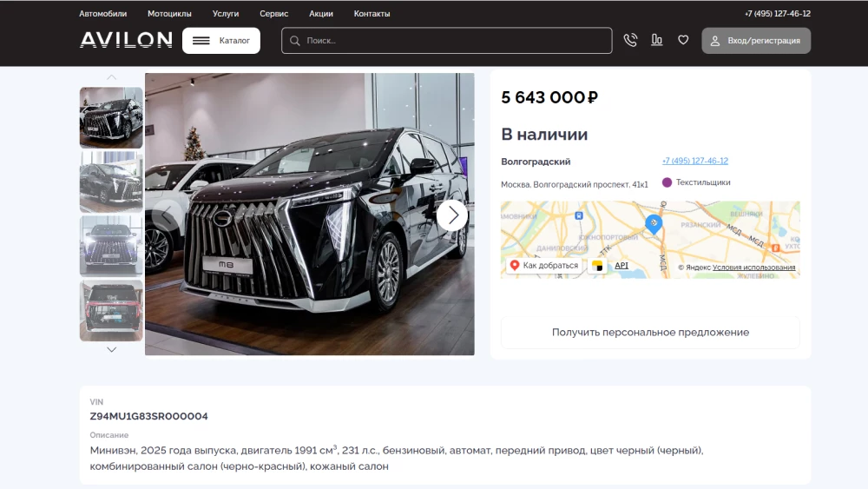Viewport: 868px width, 489px height.
Task: Click yellow Yandex taxi icon on map
Action: tap(597, 266)
